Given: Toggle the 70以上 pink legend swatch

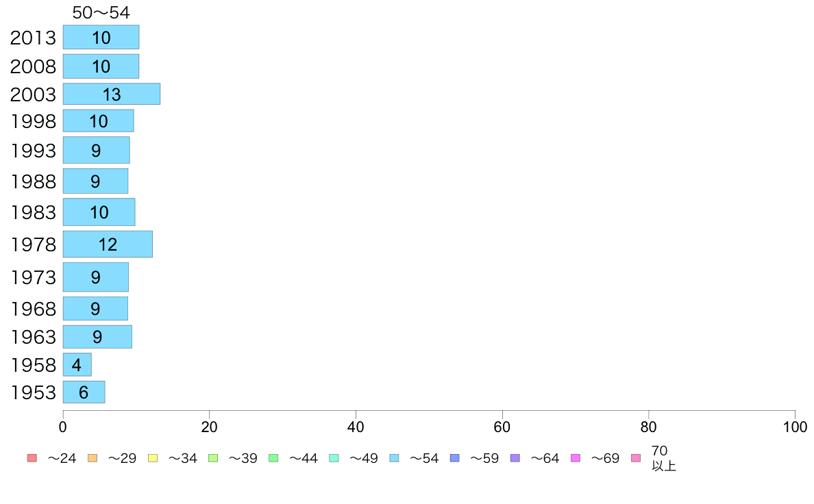Looking at the screenshot, I should coord(636,458).
